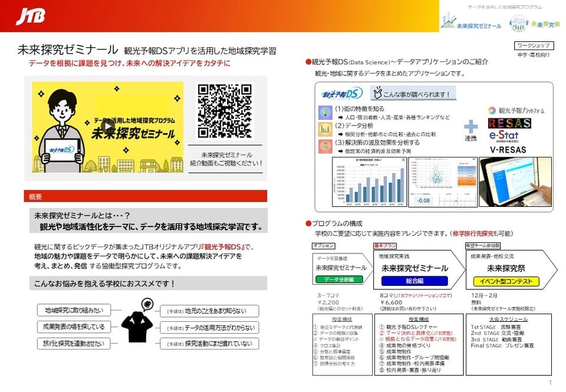Screen dimensions: 566x392
Task: Click ⑧ 校内発表・審査・振り返り list item
Action: tap(410, 370)
